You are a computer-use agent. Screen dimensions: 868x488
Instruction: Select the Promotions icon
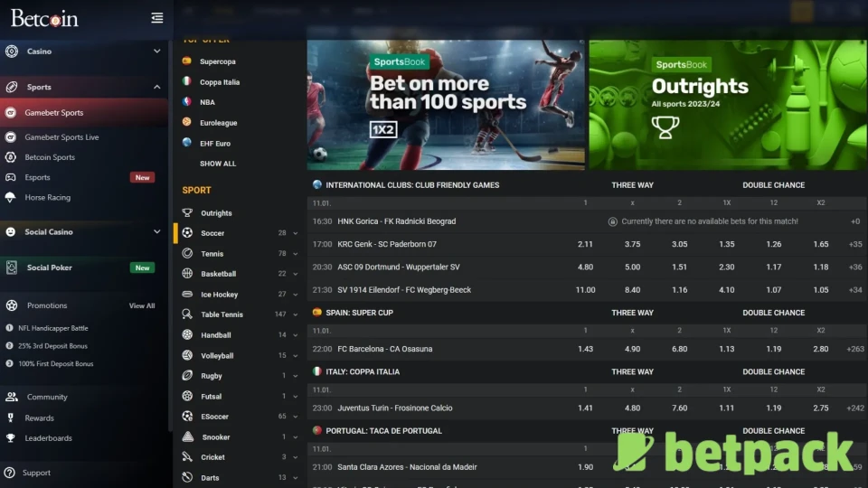pyautogui.click(x=12, y=305)
